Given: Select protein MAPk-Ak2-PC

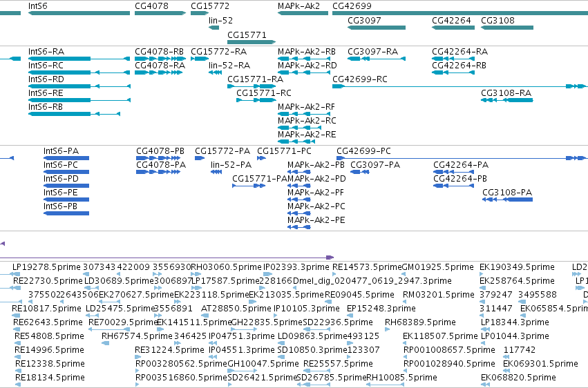Looking at the screenshot, I should pos(299,213).
